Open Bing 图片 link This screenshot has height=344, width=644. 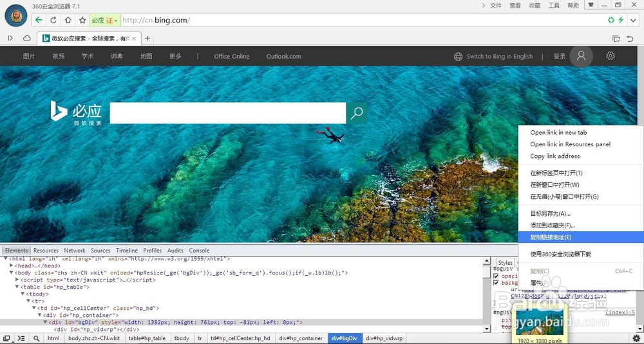click(29, 56)
